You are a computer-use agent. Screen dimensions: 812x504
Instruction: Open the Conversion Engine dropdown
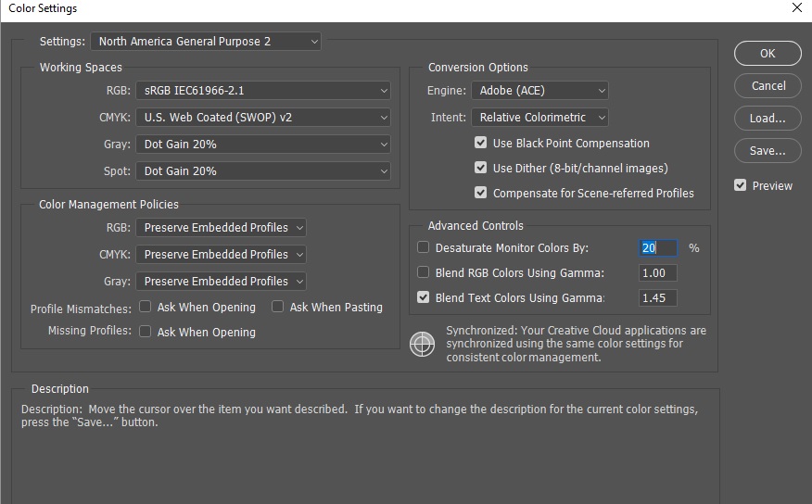(x=539, y=91)
